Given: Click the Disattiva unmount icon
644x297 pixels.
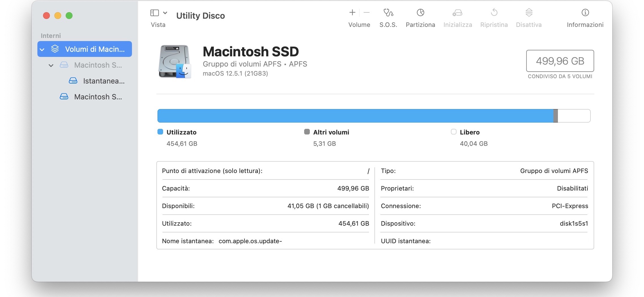Looking at the screenshot, I should click(529, 13).
